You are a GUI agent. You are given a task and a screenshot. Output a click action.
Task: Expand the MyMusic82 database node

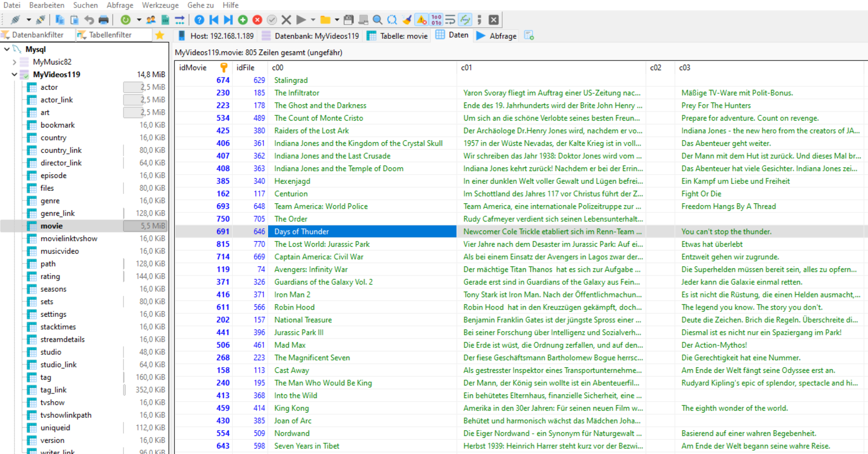[14, 62]
